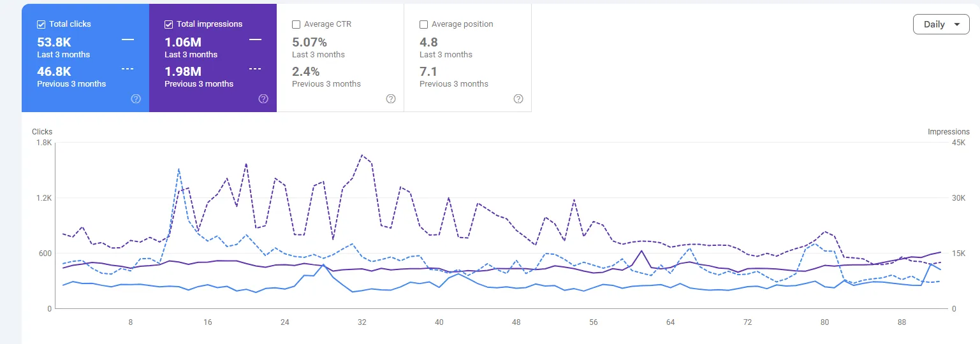Click solid line legend on Total clicks card
This screenshot has height=344, width=980.
[128, 39]
